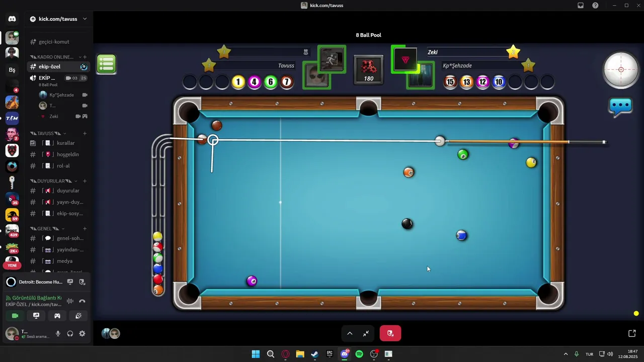Viewport: 644px width, 362px height.
Task: Click the solid yellow 1 ball indicator
Action: 238,82
